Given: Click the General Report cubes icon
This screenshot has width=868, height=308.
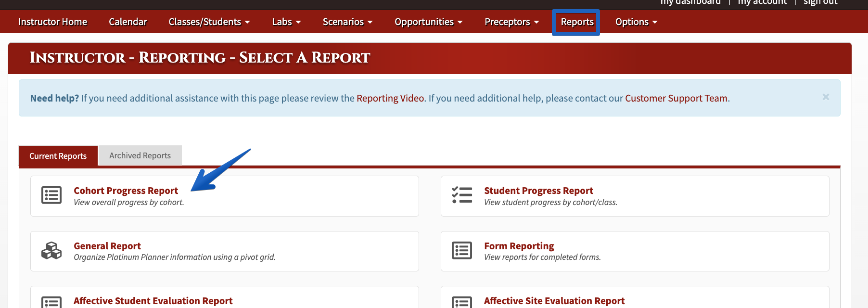Looking at the screenshot, I should point(51,251).
